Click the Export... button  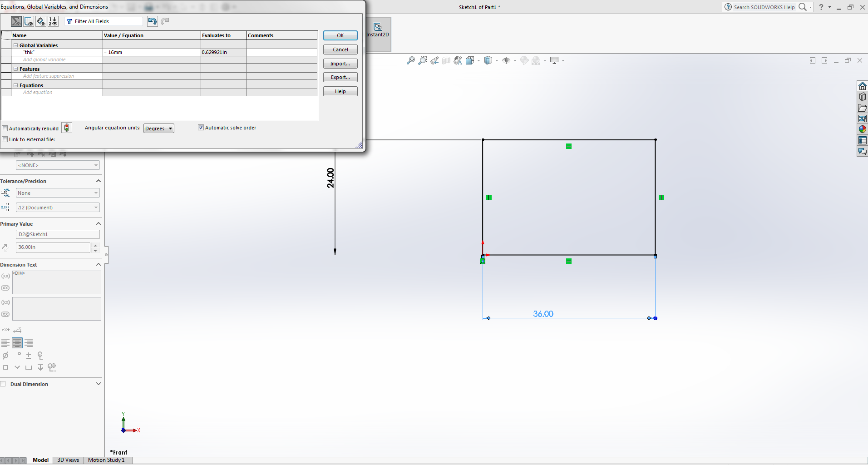pyautogui.click(x=340, y=77)
